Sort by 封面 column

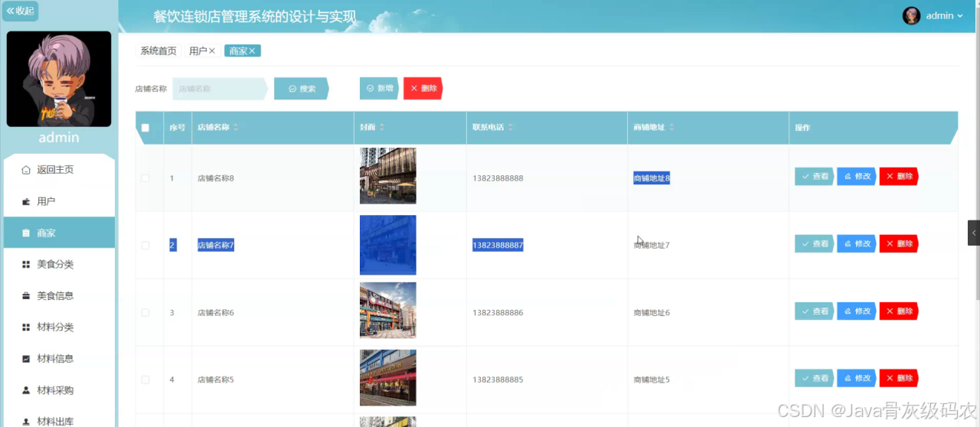click(x=382, y=127)
